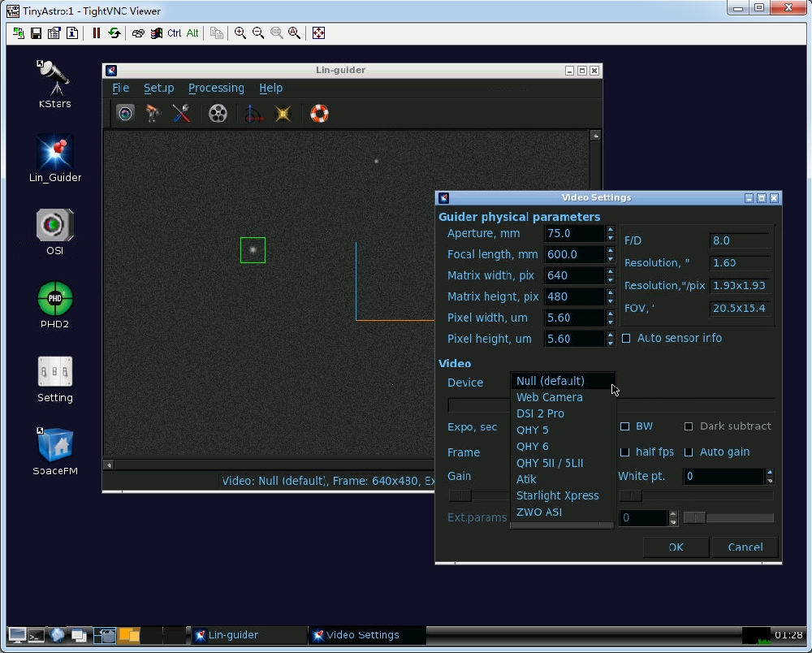Open OSI desktop icon
The image size is (812, 653).
pos(55,232)
